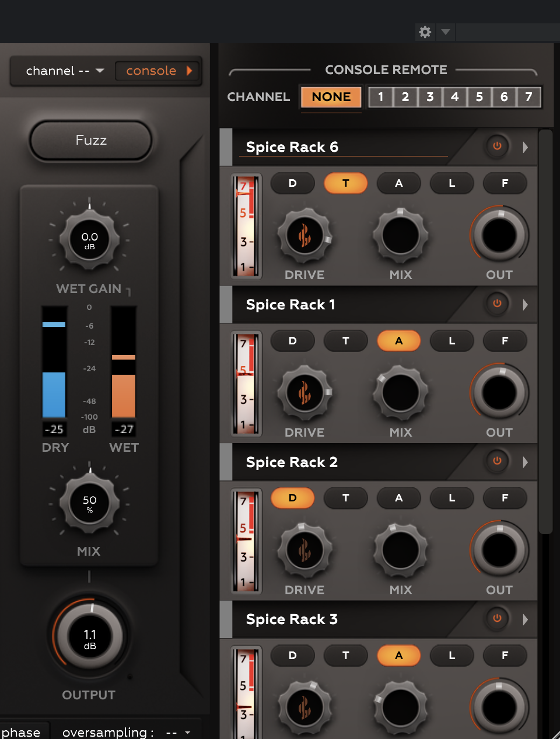Image resolution: width=560 pixels, height=739 pixels.
Task: Enable D mode on Spice Rack 1
Action: (x=293, y=341)
